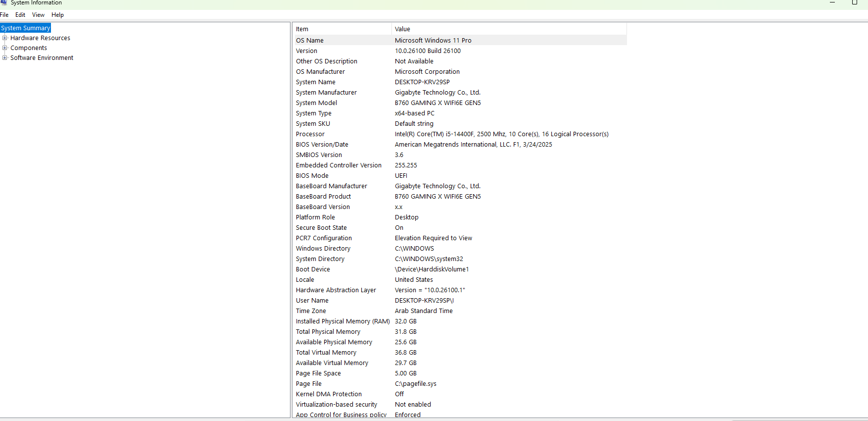Select the BIOS Version/Date row
This screenshot has height=421, width=868.
click(460, 145)
